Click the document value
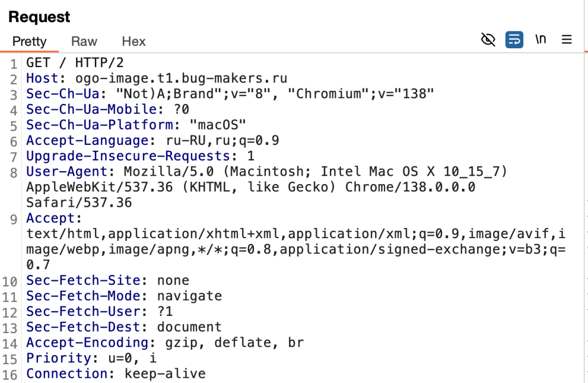The width and height of the screenshot is (588, 383). pyautogui.click(x=189, y=327)
